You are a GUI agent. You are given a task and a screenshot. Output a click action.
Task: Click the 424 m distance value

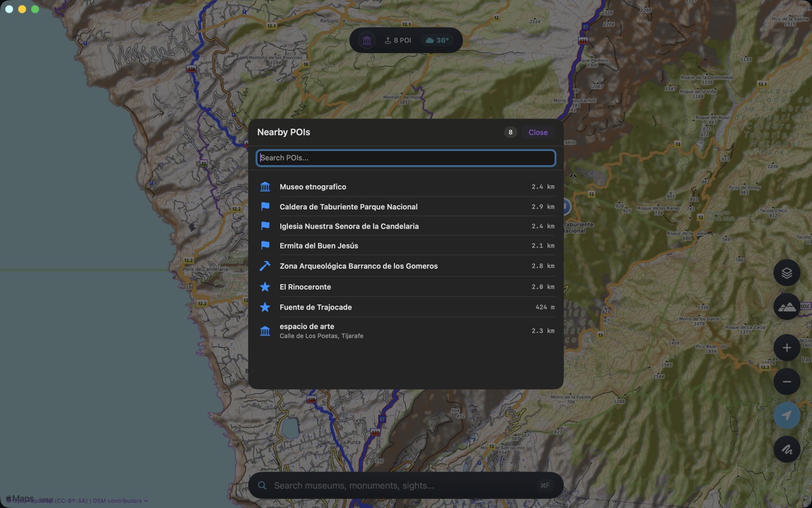click(545, 307)
